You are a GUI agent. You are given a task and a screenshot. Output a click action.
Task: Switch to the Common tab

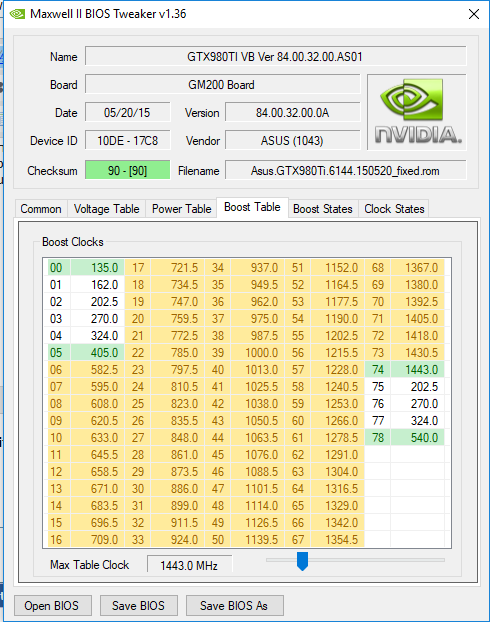(41, 209)
